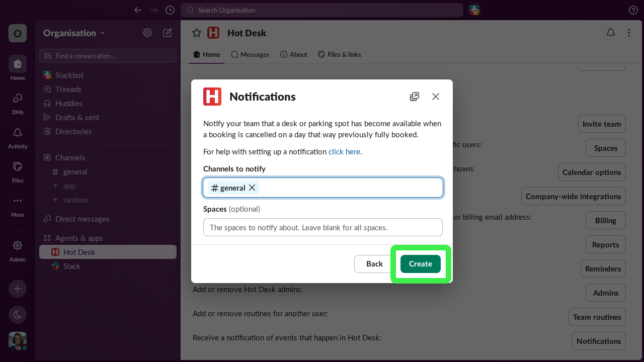This screenshot has width=644, height=362.
Task: Open the Channels to notify selector
Action: pyautogui.click(x=323, y=188)
